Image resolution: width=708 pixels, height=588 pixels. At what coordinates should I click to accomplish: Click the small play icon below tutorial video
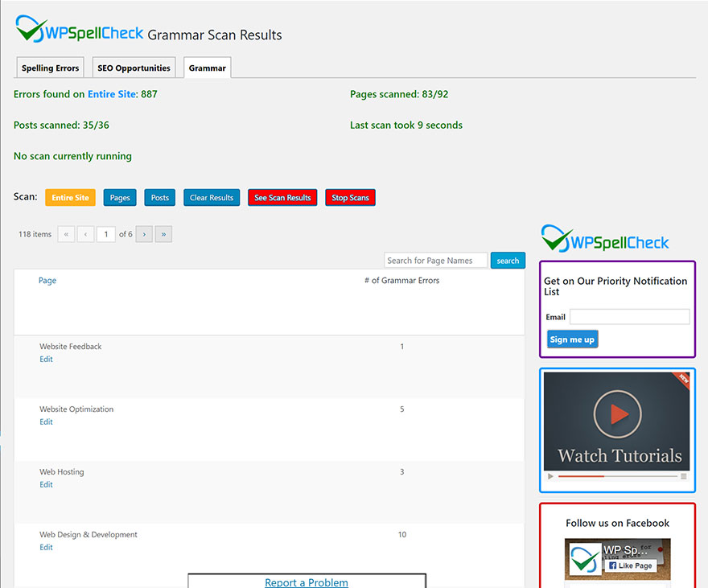[550, 476]
